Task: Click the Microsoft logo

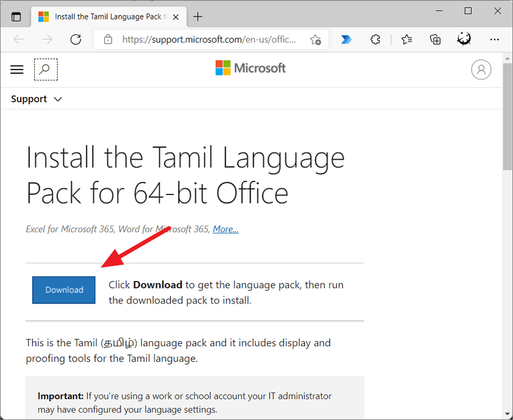Action: (x=250, y=68)
